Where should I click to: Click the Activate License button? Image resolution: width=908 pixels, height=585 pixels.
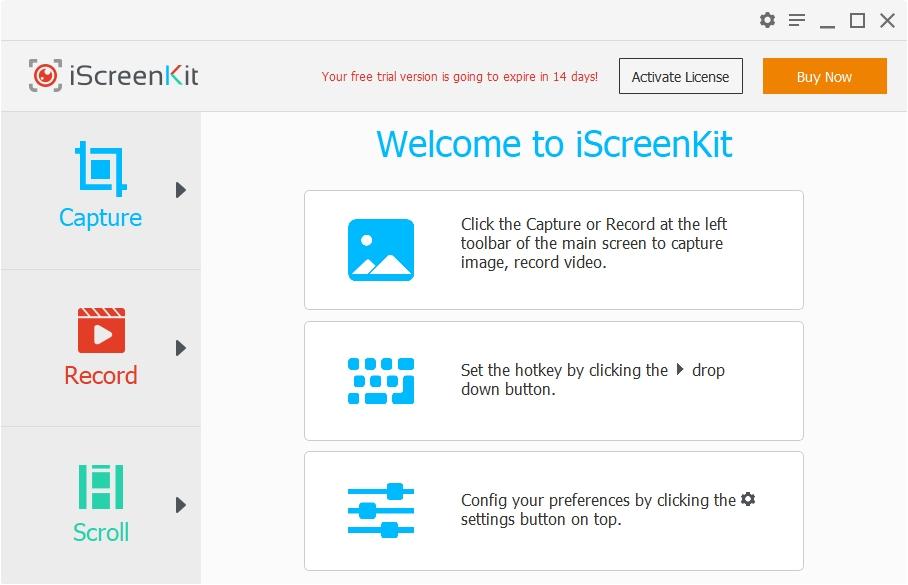680,76
